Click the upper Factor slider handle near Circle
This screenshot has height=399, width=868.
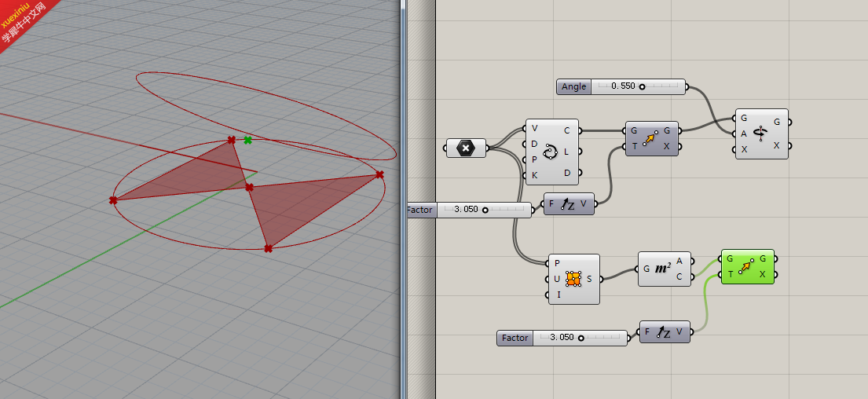[x=485, y=210]
